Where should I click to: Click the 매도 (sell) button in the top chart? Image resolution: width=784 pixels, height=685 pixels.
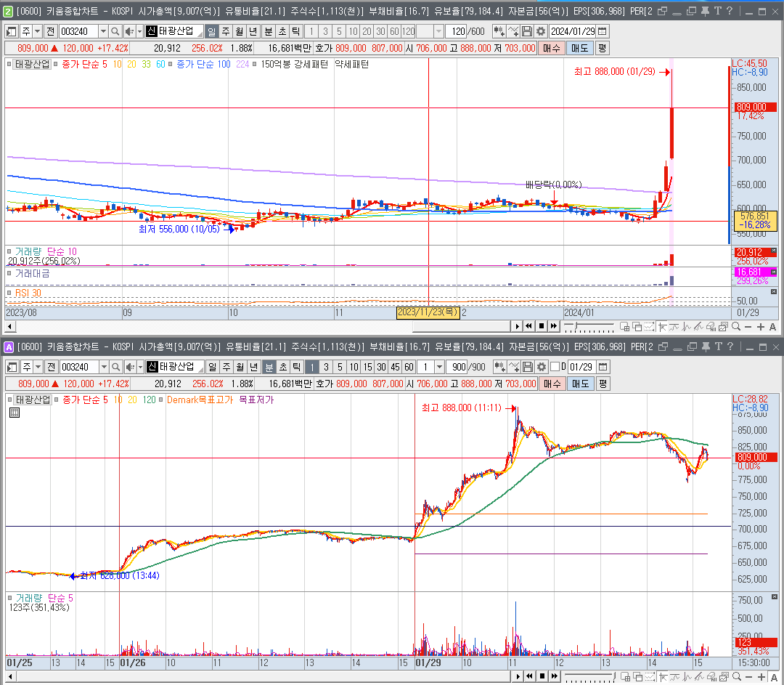click(x=579, y=48)
